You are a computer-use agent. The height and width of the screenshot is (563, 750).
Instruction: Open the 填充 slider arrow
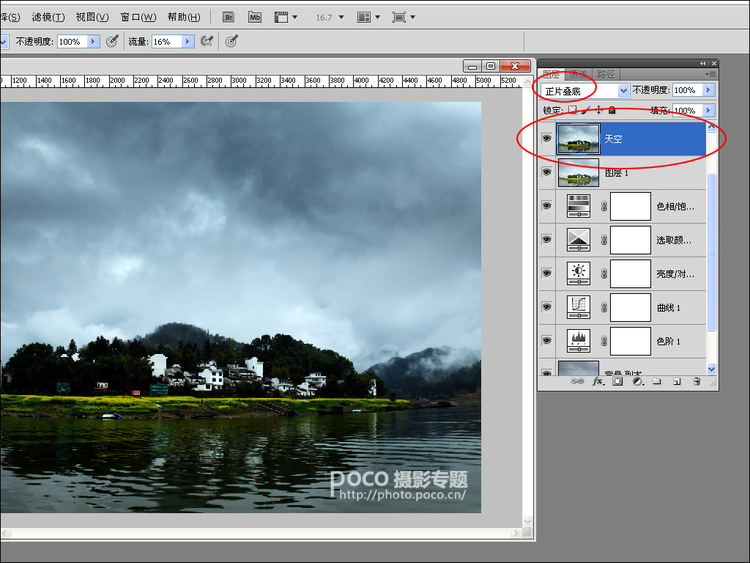coord(708,110)
